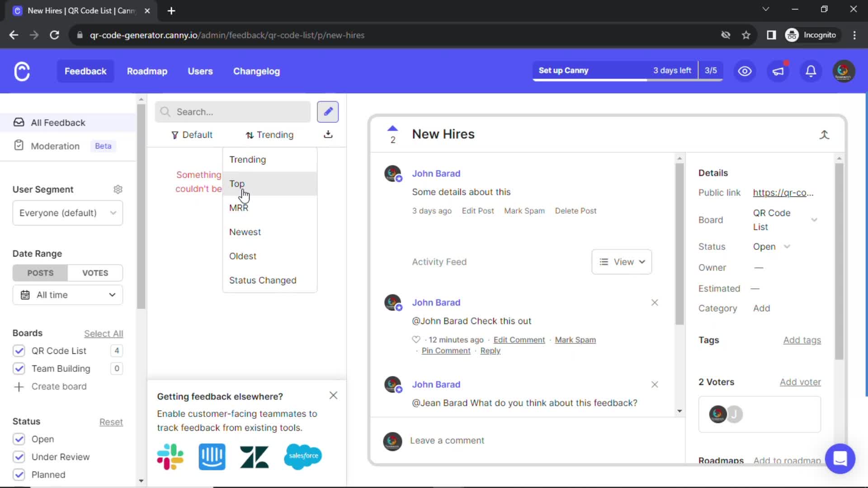The image size is (868, 488).
Task: Choose Oldest in sort menu
Action: tap(270, 256)
